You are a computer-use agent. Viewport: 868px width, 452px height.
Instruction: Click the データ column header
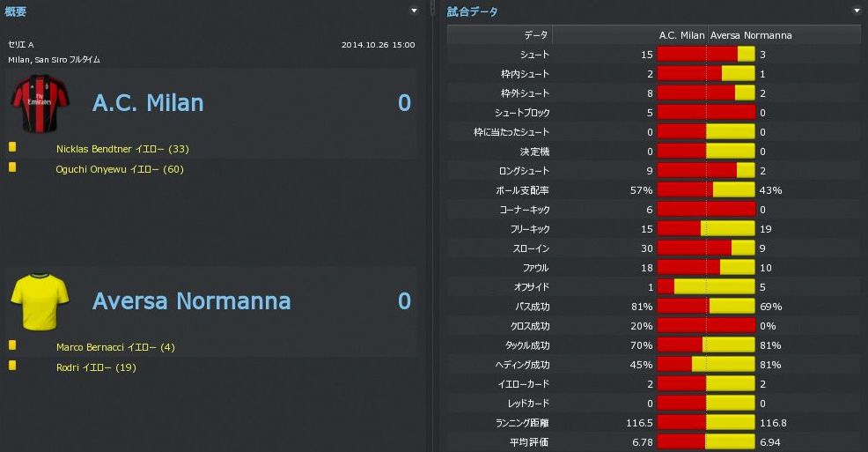pos(535,35)
